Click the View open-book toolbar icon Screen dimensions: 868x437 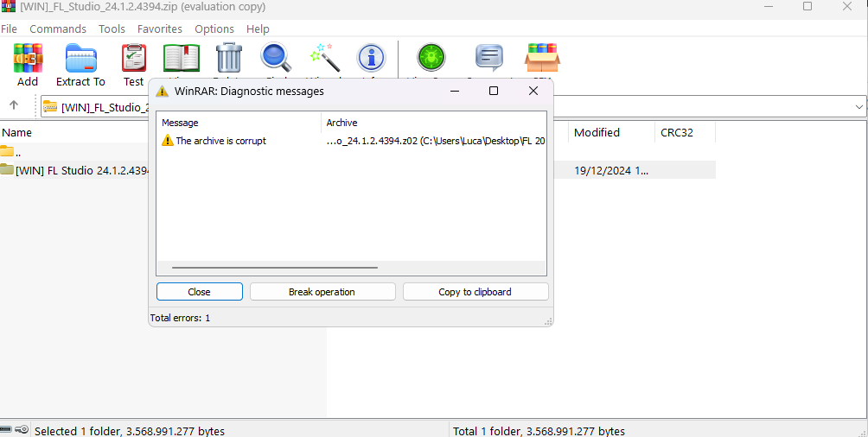(181, 58)
